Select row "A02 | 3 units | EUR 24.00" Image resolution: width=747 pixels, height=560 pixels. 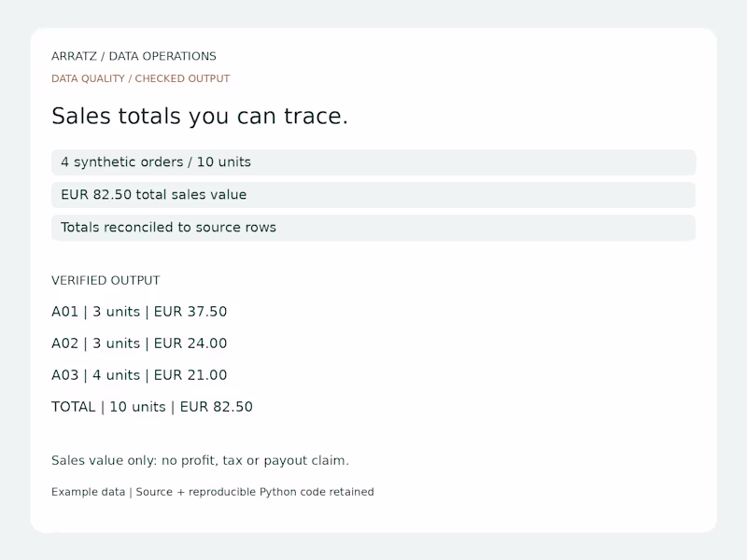coord(139,343)
